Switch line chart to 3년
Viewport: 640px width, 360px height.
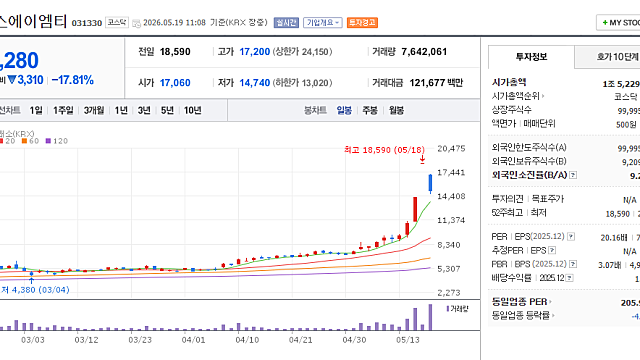click(x=144, y=110)
